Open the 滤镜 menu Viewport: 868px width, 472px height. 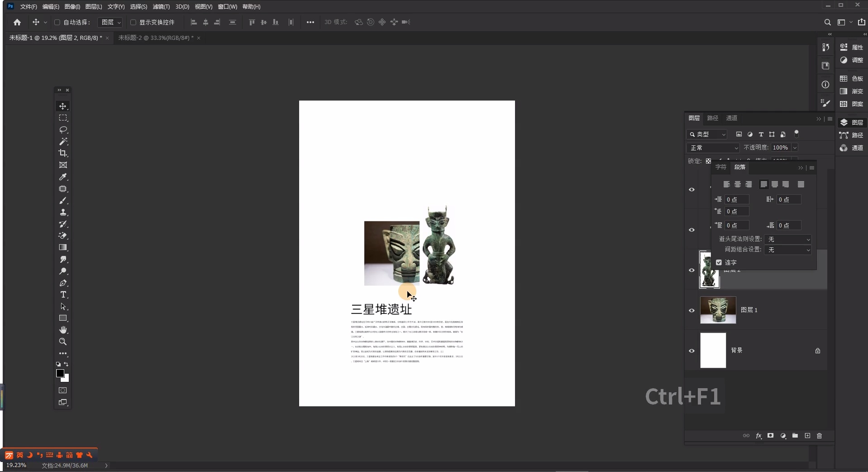pyautogui.click(x=160, y=6)
